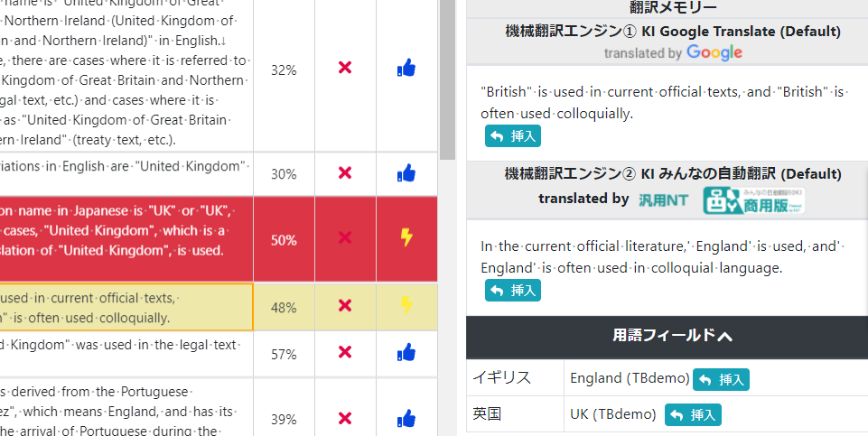Image resolution: width=868 pixels, height=436 pixels.
Task: Toggle the red X mark in the 48% row
Action: tap(345, 305)
